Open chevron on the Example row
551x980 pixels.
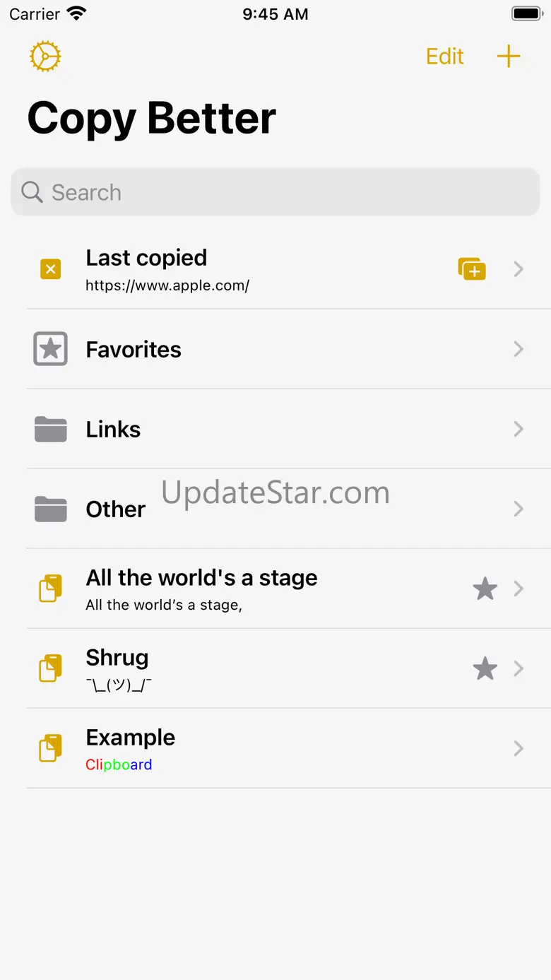pyautogui.click(x=519, y=748)
